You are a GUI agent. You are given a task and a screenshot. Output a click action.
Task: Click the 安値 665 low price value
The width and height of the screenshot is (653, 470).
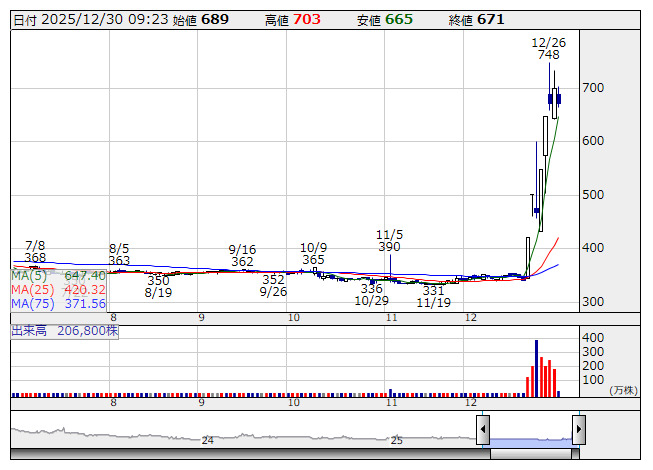[x=398, y=20]
